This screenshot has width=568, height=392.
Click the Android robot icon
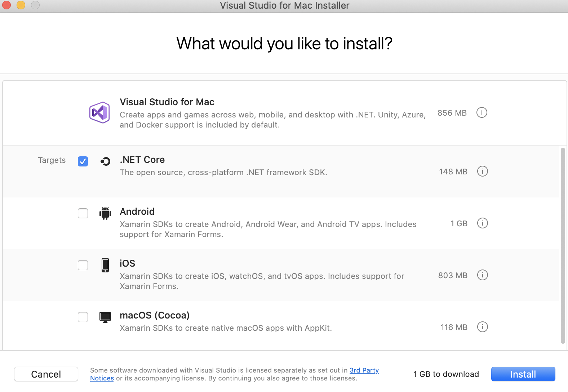tap(105, 213)
